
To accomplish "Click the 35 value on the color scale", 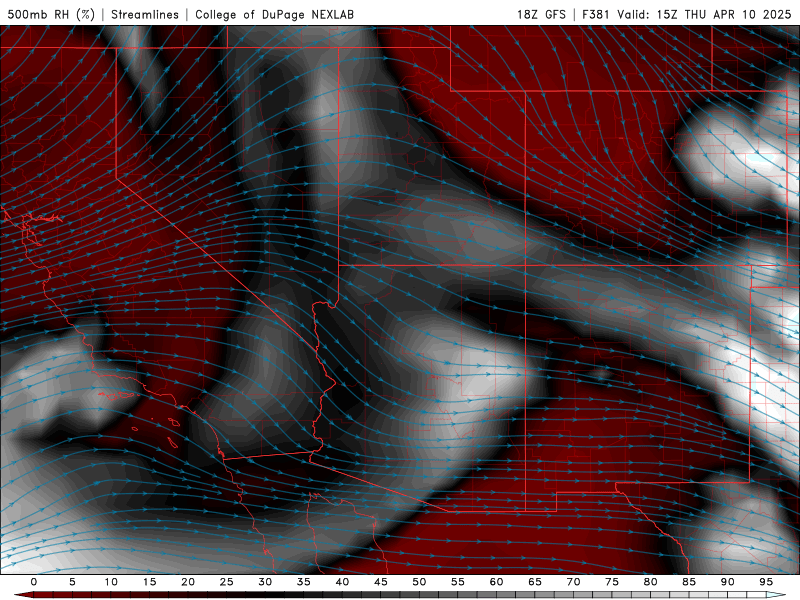I will (304, 582).
